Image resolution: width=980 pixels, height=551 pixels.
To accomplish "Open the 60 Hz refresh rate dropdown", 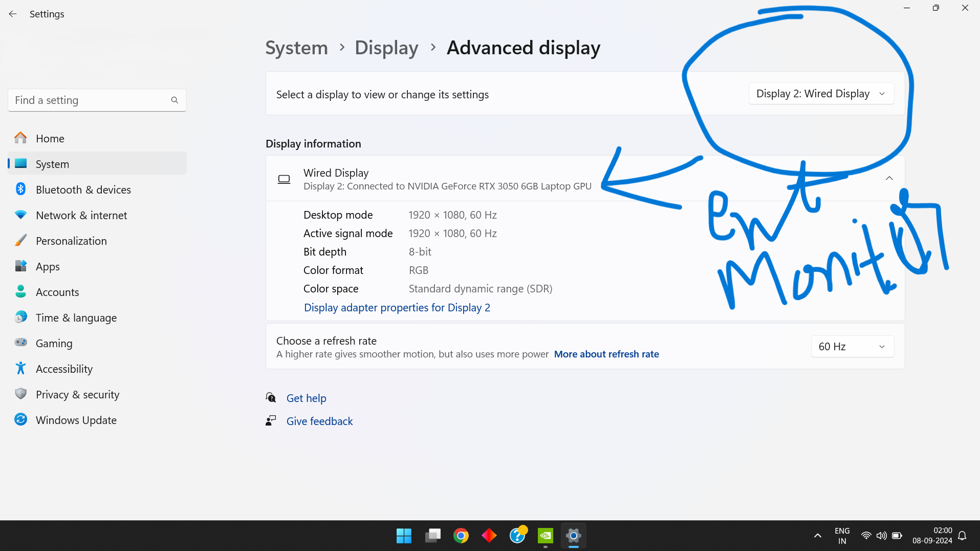I will tap(852, 347).
